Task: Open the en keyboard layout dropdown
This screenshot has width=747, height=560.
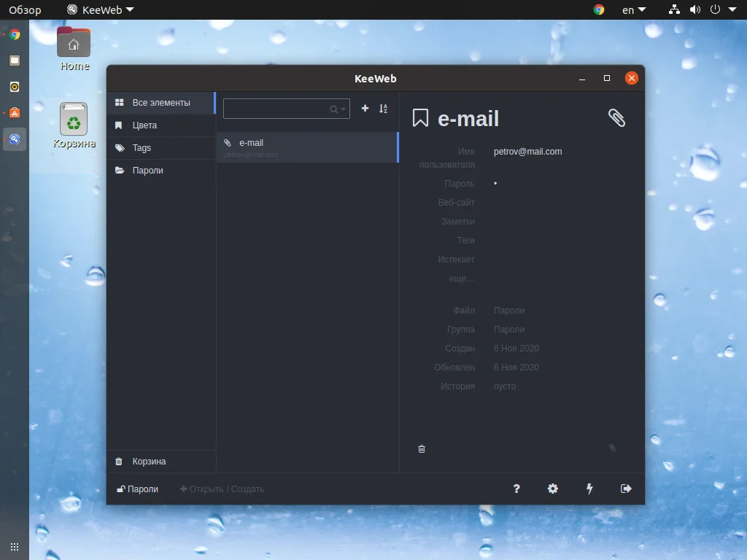Action: 634,9
